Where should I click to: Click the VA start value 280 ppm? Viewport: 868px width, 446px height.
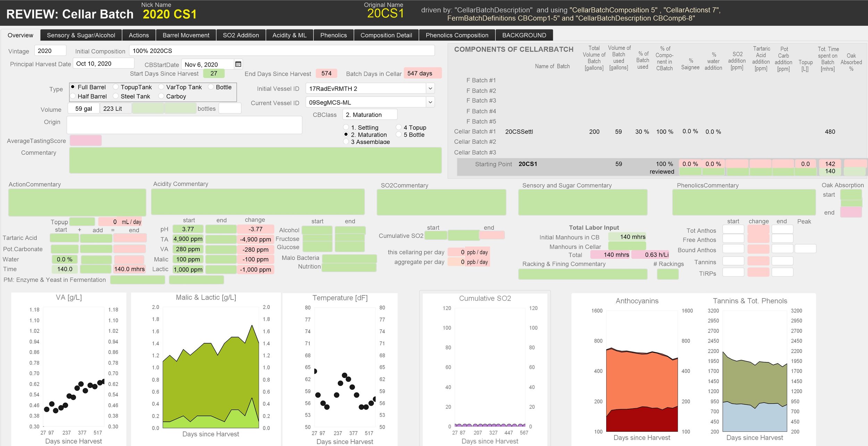[188, 249]
